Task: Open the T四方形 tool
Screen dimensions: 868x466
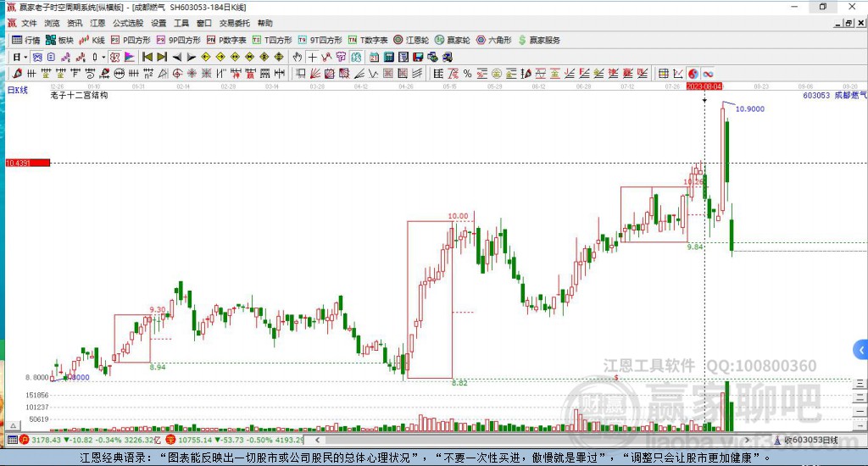Action: point(272,40)
